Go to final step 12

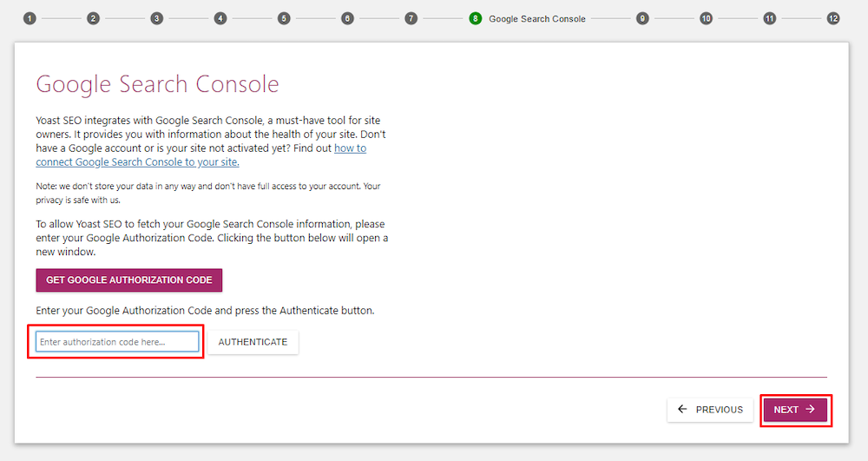[833, 18]
